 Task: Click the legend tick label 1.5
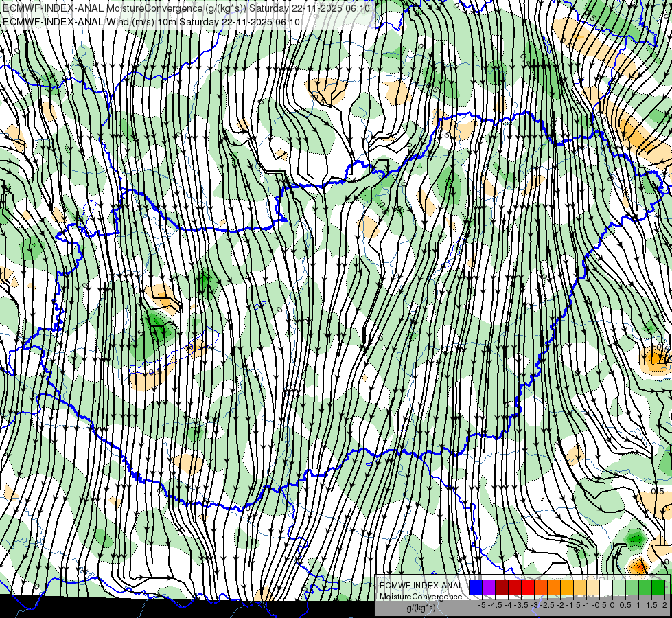click(652, 605)
